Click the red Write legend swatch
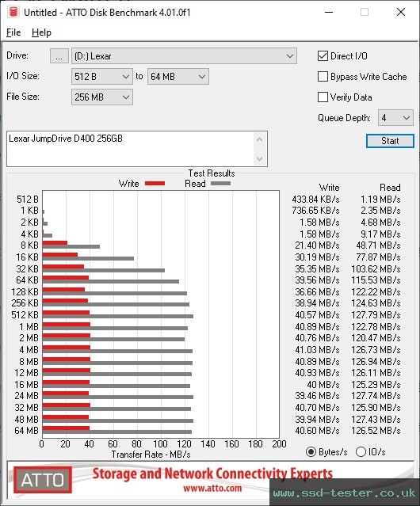Screen dimensions: 420x506 click(155, 183)
